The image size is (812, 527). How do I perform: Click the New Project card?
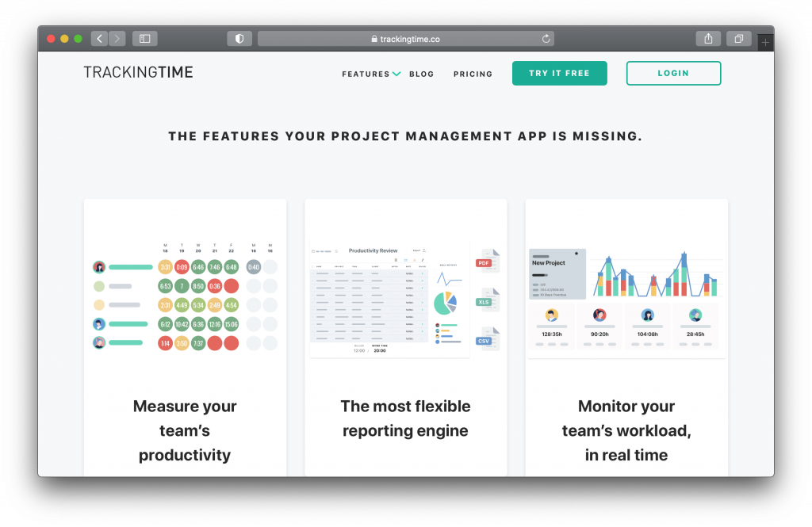tap(557, 274)
